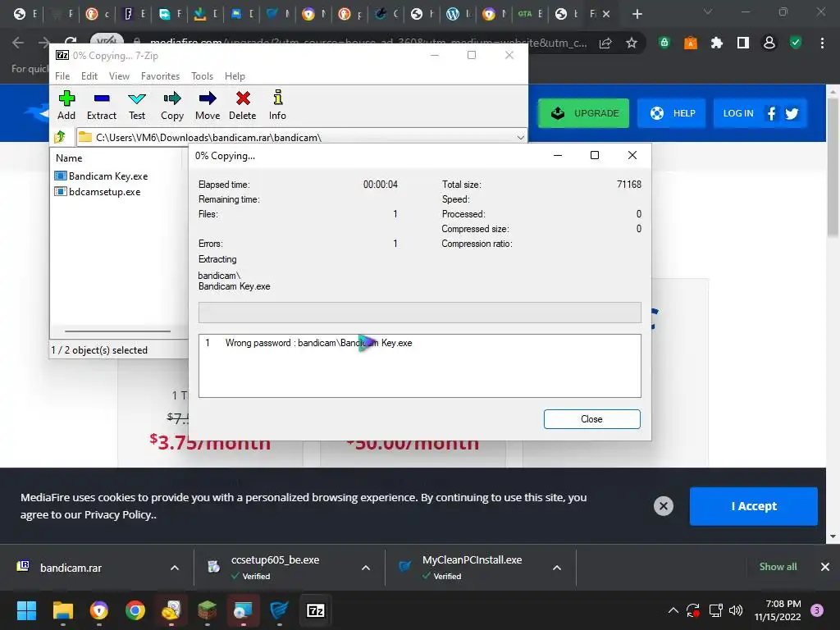Click the share page icon in address bar
840x630 pixels.
[x=605, y=43]
